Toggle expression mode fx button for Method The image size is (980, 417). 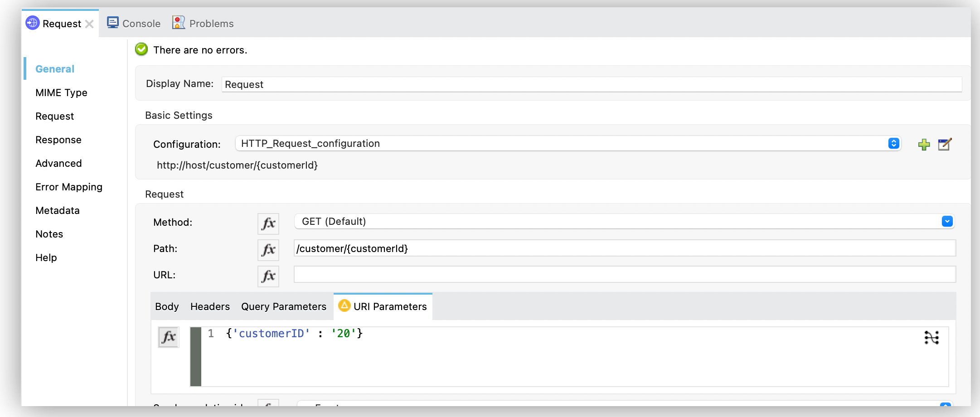(268, 223)
